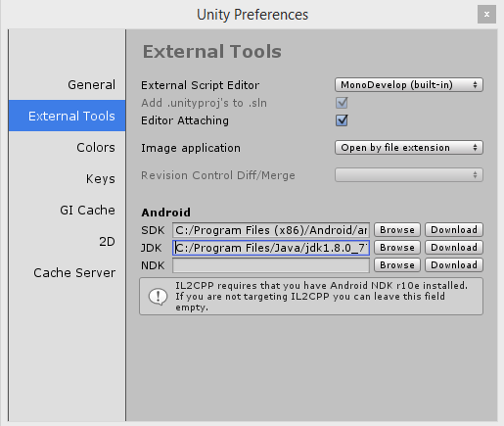Click the IL2CPP requires NDK r10e message

point(321,297)
